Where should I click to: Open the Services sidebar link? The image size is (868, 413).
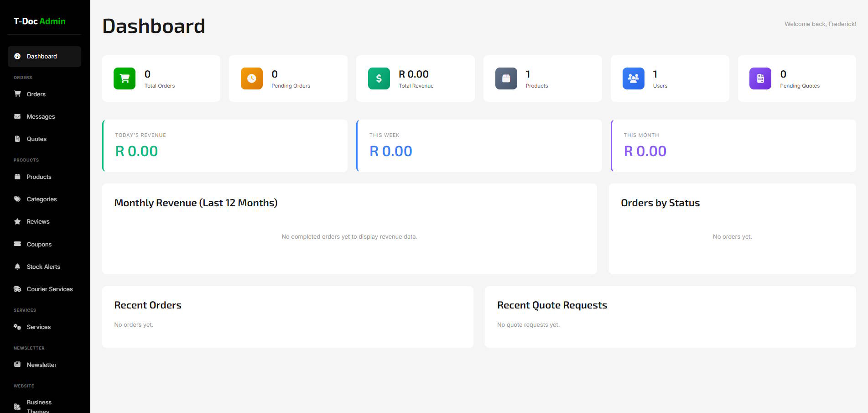click(x=38, y=327)
